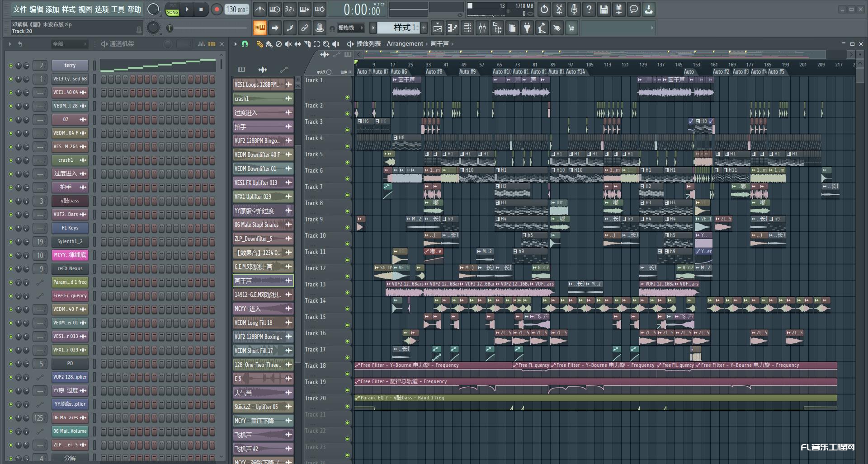Open the mixer view icon
Viewport: 868px width, 464px height.
pyautogui.click(x=482, y=28)
